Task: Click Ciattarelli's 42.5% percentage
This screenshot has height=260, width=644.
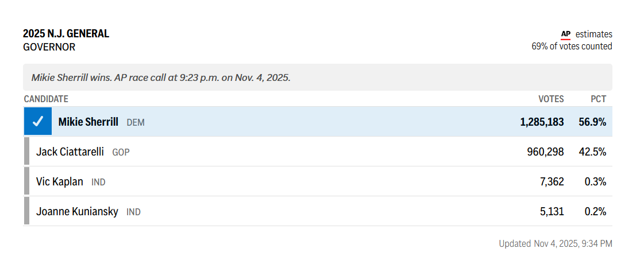Action: [592, 152]
